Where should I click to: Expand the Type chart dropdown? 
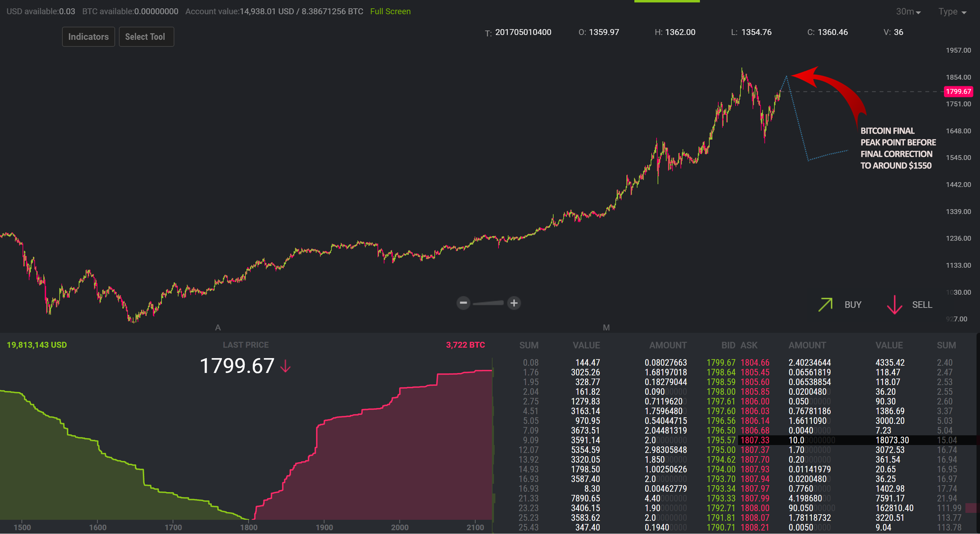[952, 12]
